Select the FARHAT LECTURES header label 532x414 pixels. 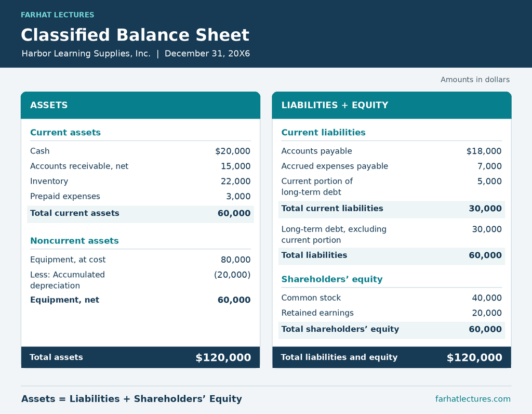tap(57, 15)
